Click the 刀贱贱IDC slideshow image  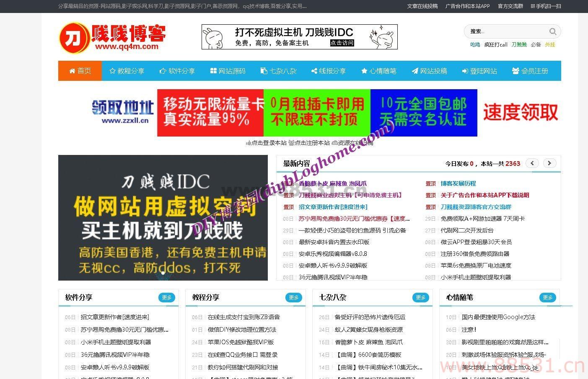coord(163,218)
